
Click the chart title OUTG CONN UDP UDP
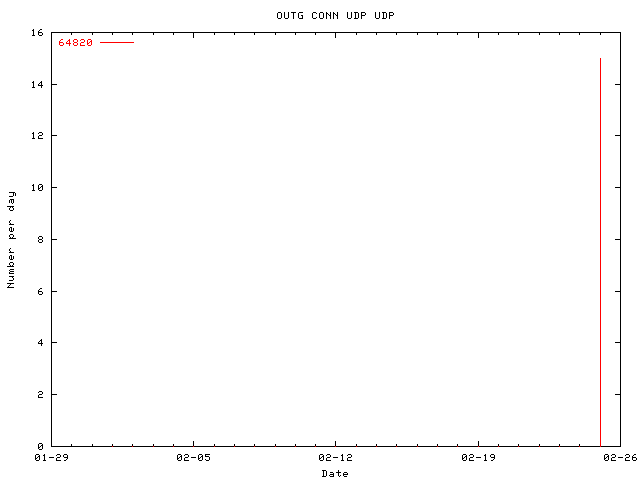point(336,16)
